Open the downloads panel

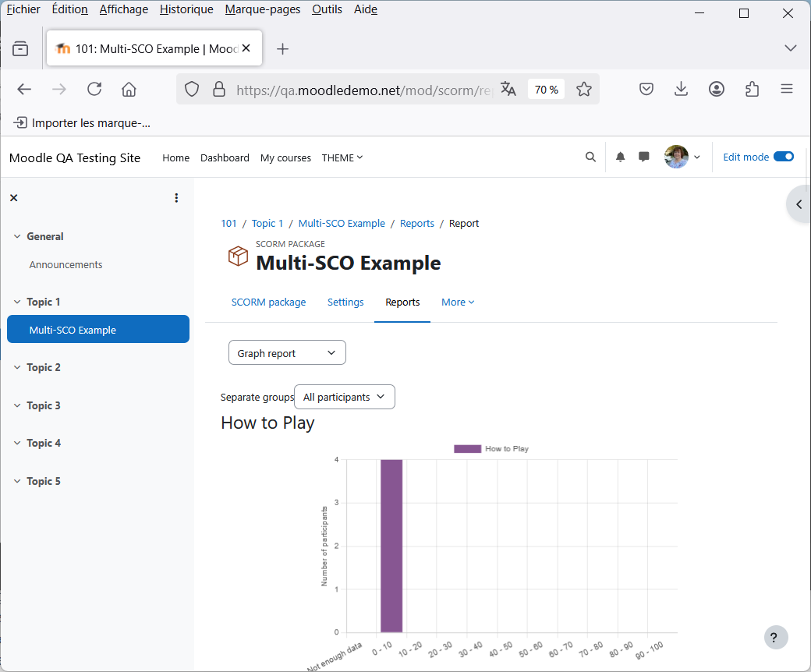point(682,90)
